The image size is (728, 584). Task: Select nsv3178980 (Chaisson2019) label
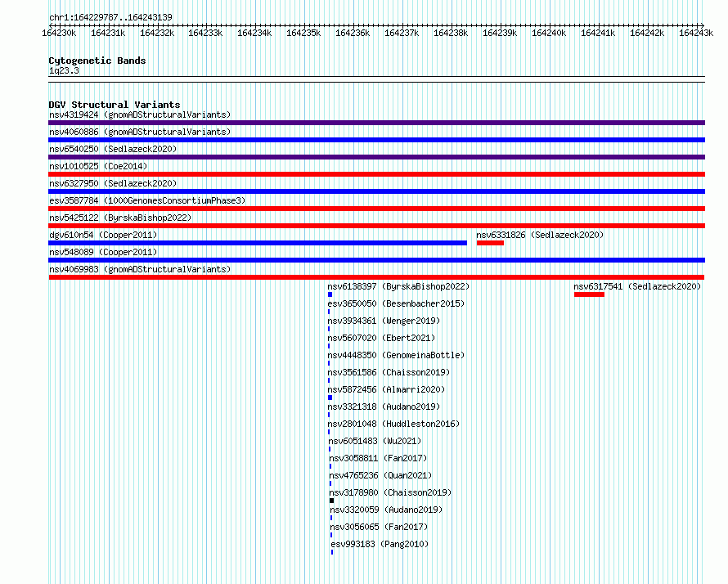390,492
